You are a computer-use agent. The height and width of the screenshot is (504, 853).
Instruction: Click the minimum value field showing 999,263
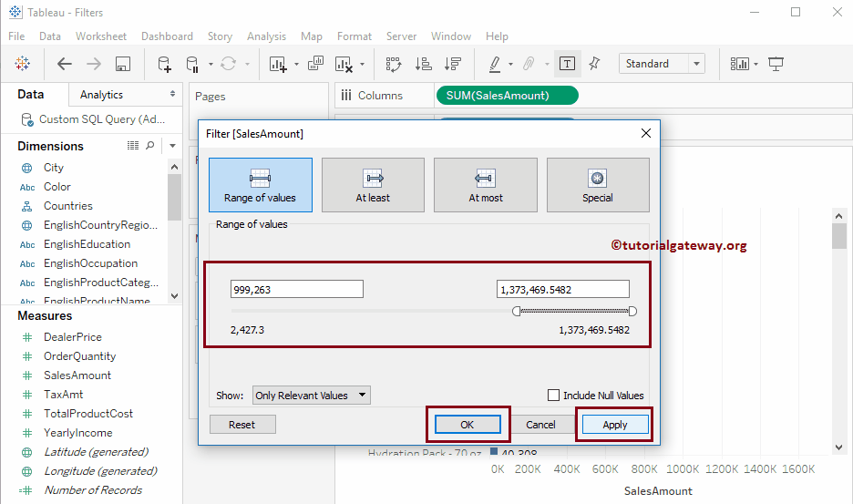pyautogui.click(x=296, y=289)
